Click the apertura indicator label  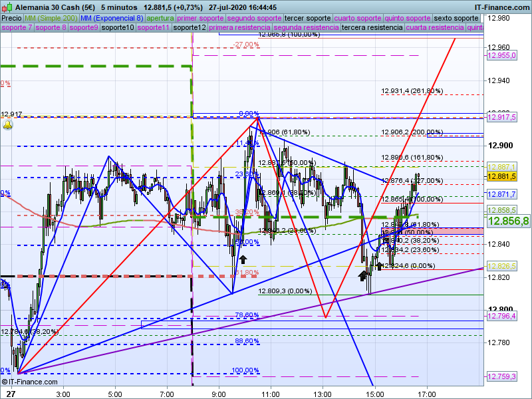click(x=160, y=19)
